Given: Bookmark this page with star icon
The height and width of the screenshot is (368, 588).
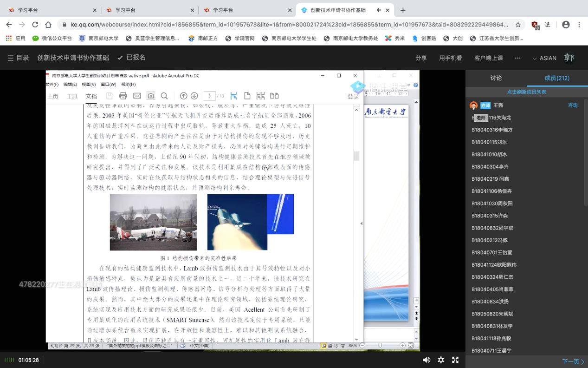Looking at the screenshot, I should pyautogui.click(x=518, y=24).
